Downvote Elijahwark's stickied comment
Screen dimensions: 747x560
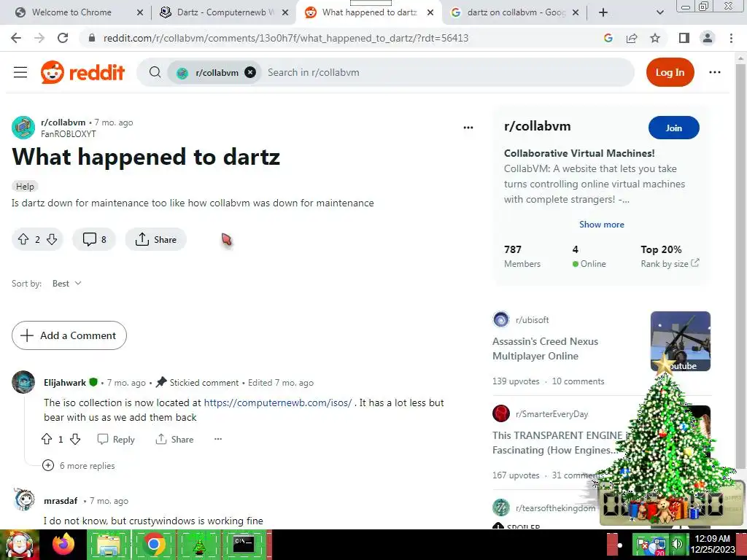pos(75,439)
